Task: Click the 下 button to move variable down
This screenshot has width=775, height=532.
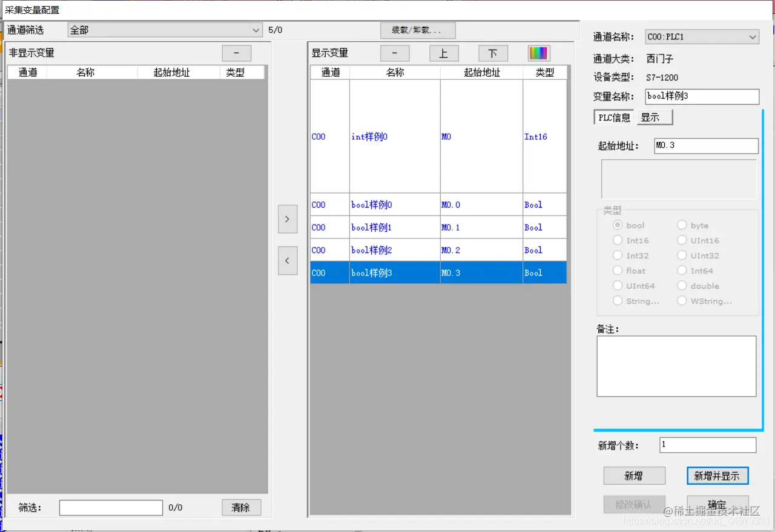Action: pyautogui.click(x=493, y=53)
